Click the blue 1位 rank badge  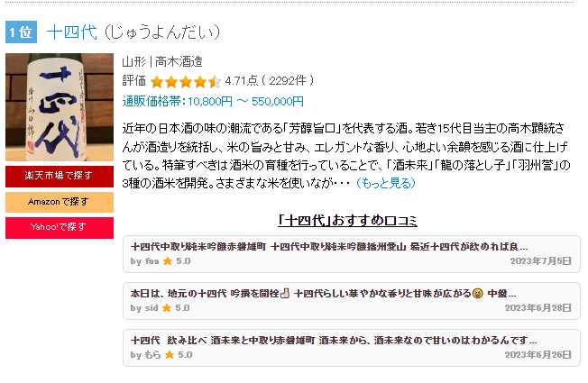[x=21, y=32]
